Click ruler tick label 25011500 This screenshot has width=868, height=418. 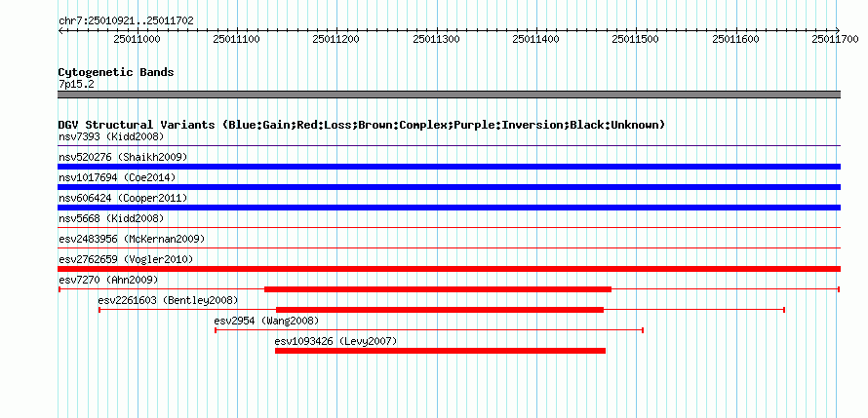pos(636,39)
